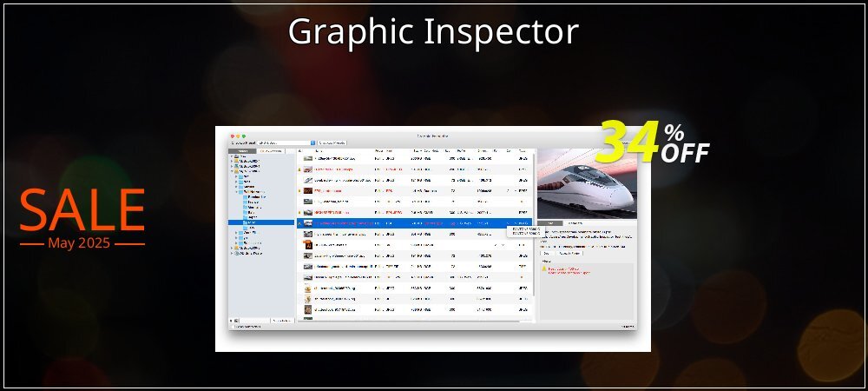
Task: Open the inactive tab below the train preview
Action: pos(575,223)
